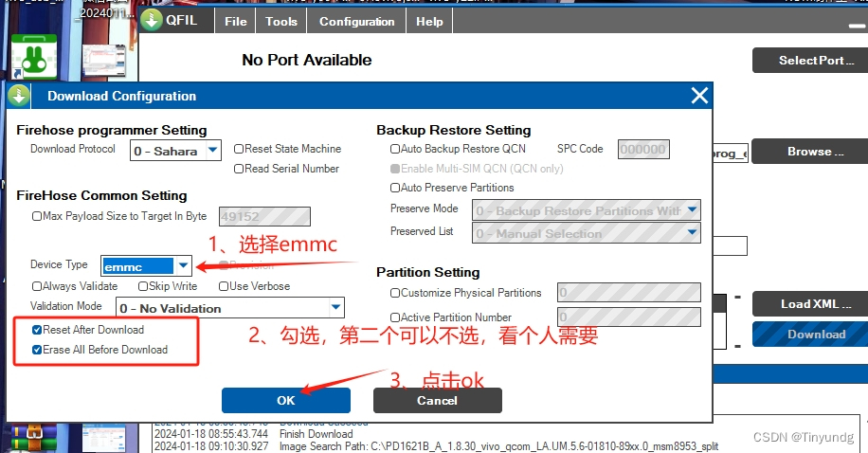Open the Help menu
Screen dimensions: 868x453
429,22
